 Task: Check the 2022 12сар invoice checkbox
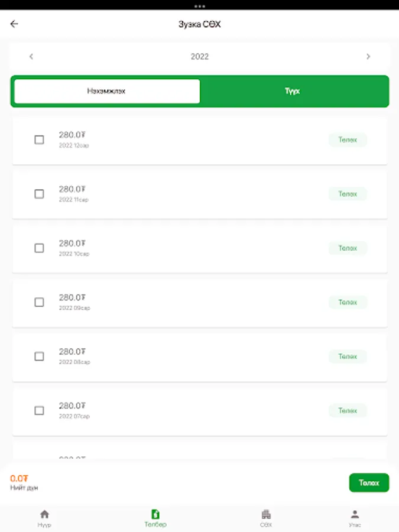pos(39,140)
